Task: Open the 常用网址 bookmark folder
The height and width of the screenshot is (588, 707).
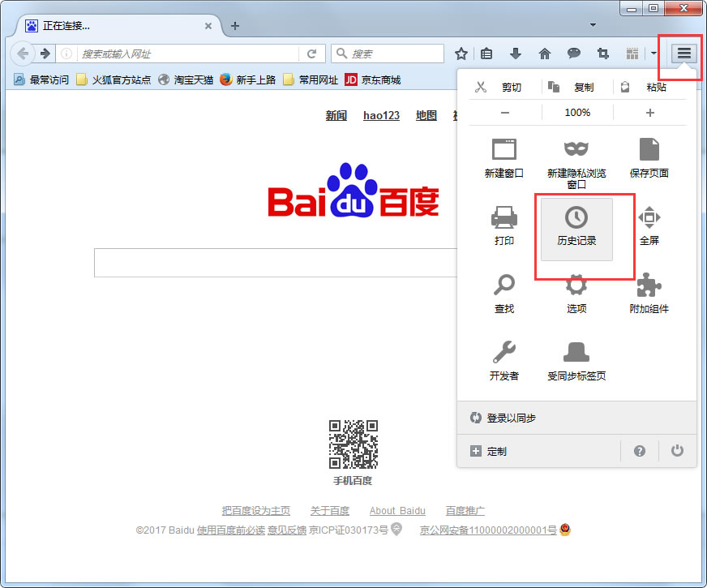Action: tap(311, 79)
